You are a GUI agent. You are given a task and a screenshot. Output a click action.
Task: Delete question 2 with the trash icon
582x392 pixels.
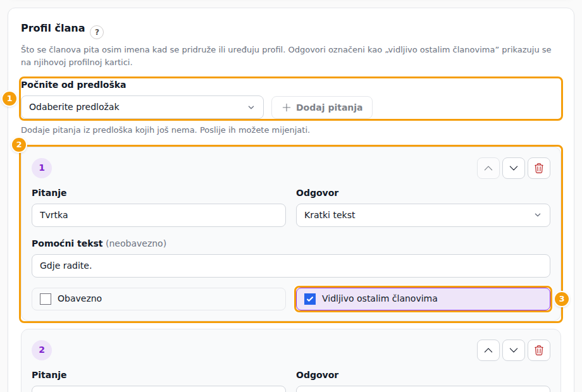[538, 350]
